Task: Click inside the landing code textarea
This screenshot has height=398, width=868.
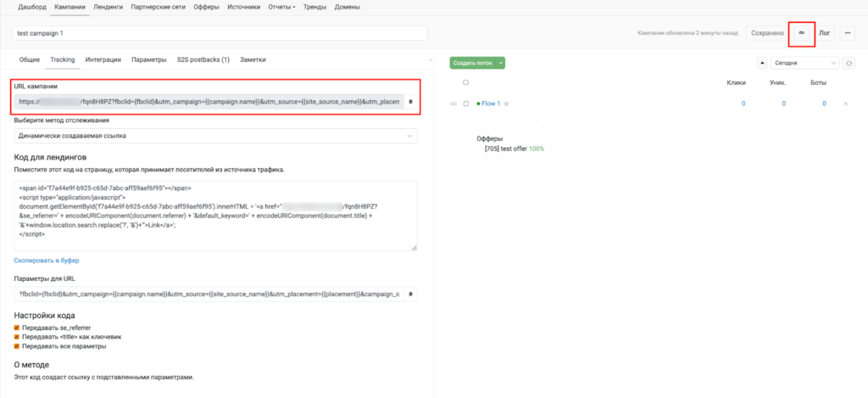Action: tap(216, 216)
